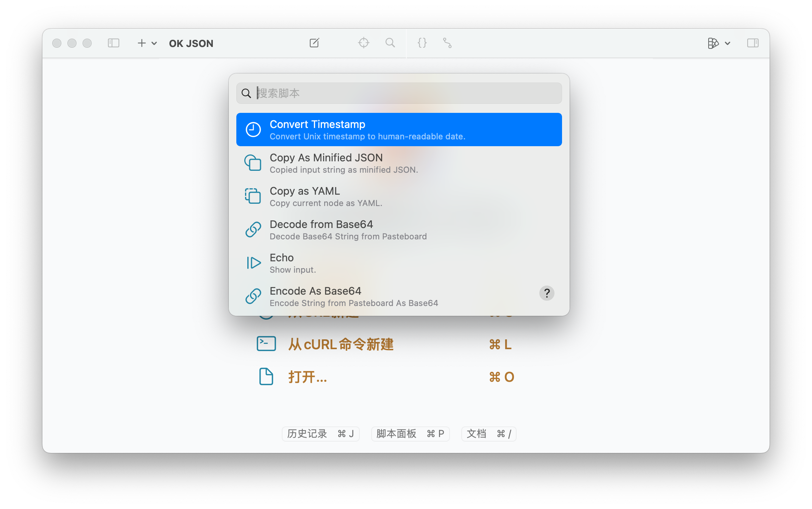Viewport: 812px width, 509px height.
Task: Click the magnifier in script search
Action: (x=246, y=93)
